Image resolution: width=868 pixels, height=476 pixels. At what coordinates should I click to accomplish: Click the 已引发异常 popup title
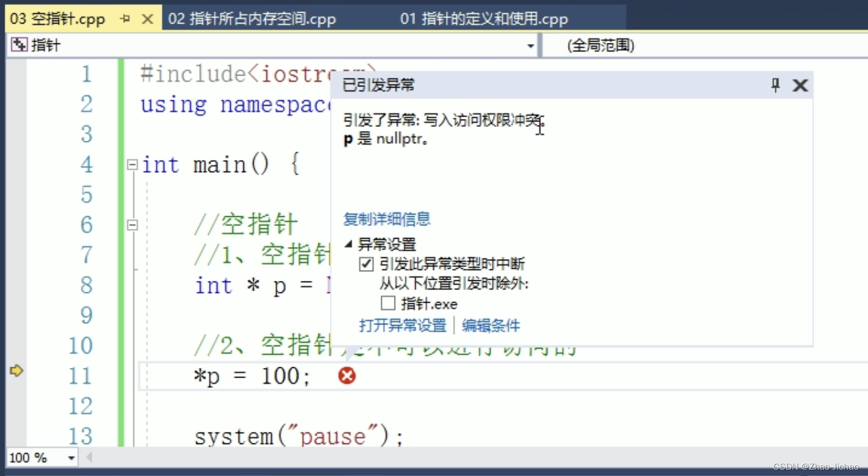378,85
